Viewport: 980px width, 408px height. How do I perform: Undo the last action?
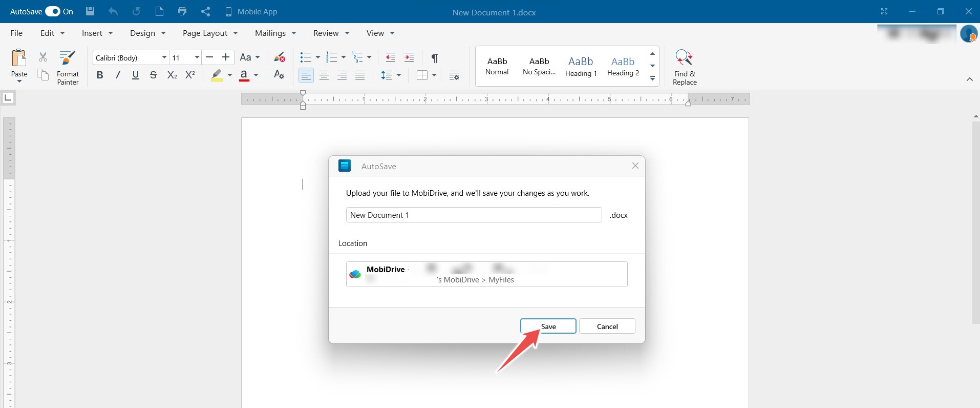pyautogui.click(x=113, y=11)
